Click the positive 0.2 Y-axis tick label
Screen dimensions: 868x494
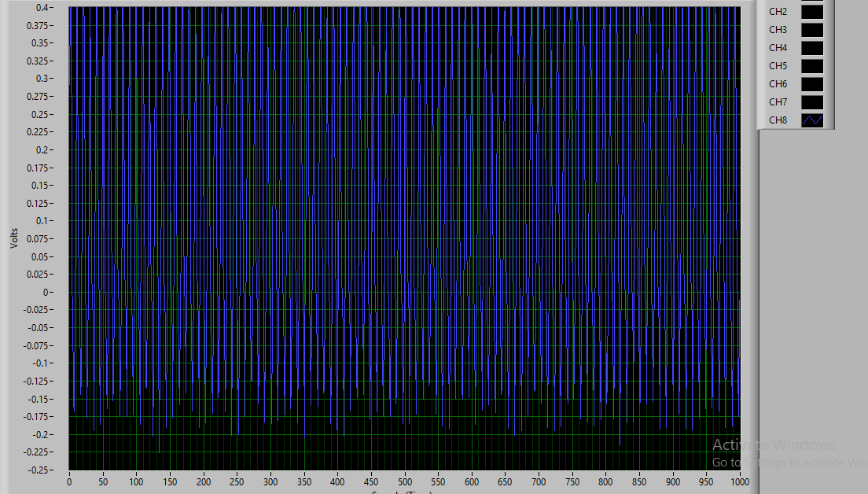tap(42, 150)
